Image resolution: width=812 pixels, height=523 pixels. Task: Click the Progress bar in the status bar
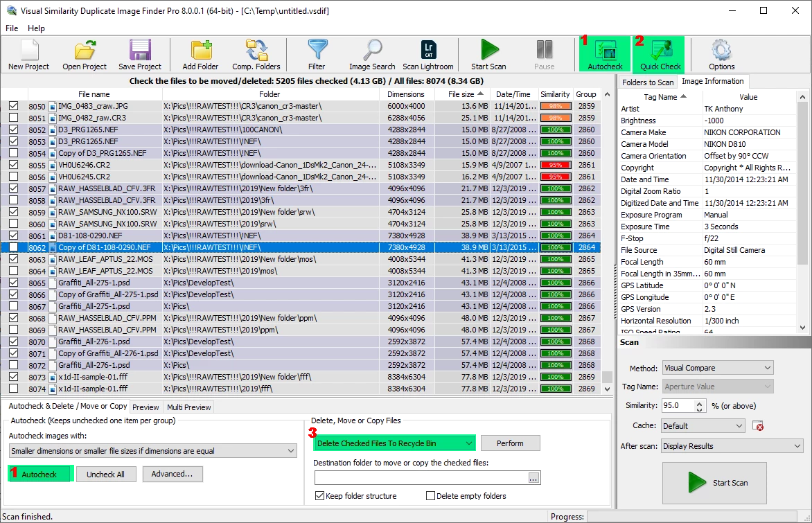tap(692, 517)
